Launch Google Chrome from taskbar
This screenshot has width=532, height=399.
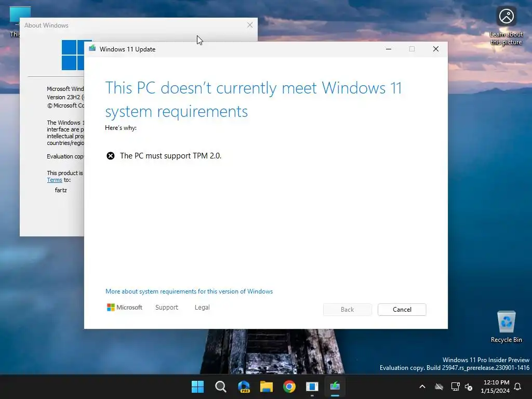[289, 387]
